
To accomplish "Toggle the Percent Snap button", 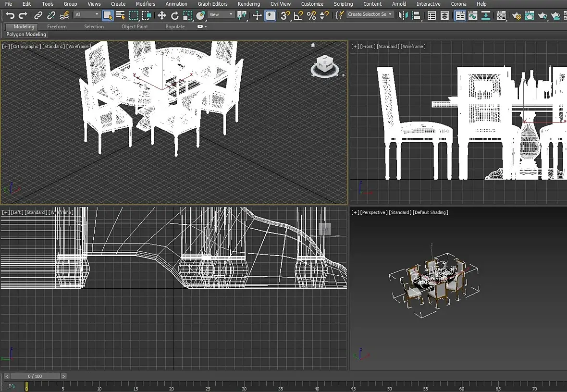I will tap(311, 15).
